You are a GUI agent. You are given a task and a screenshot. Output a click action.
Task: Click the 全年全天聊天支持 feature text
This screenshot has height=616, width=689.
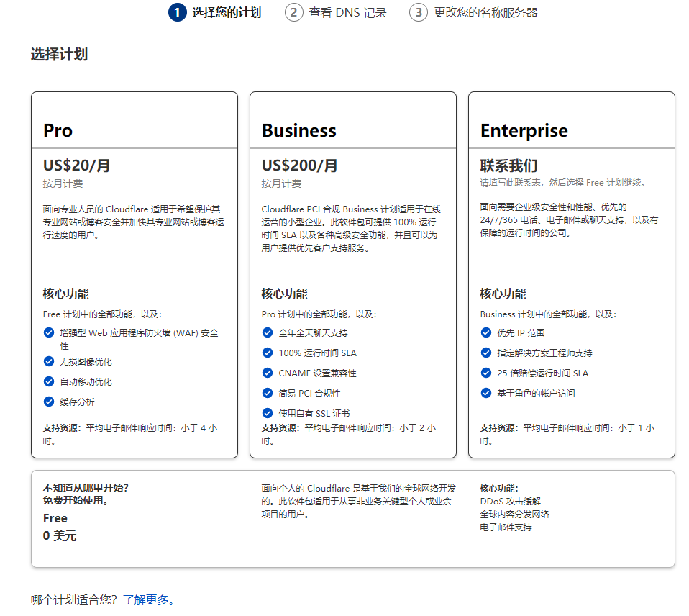(x=314, y=333)
